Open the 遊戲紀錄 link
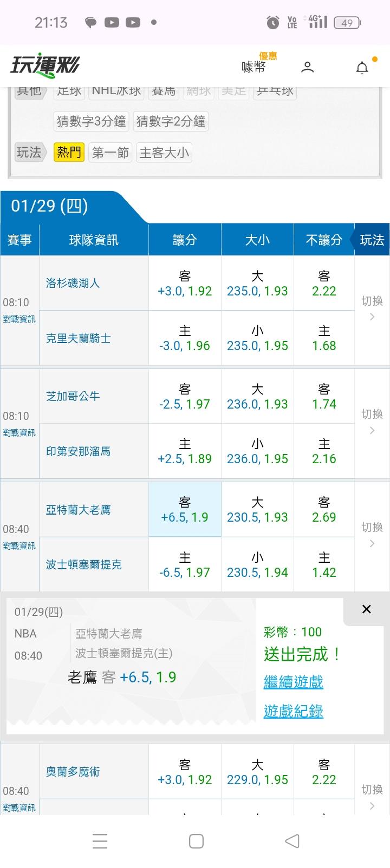Viewport: 390px width, 868px height. point(293,711)
